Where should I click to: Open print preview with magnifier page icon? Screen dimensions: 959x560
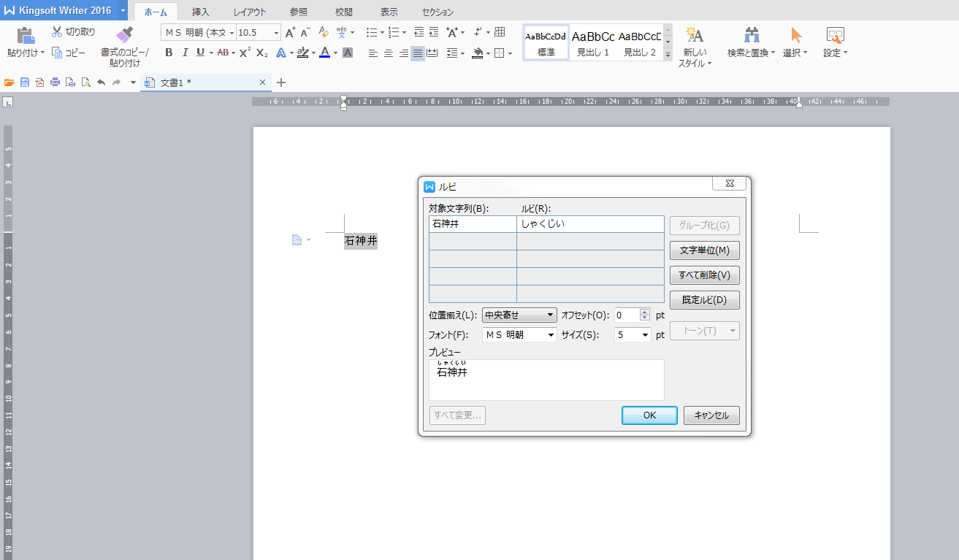click(x=86, y=83)
